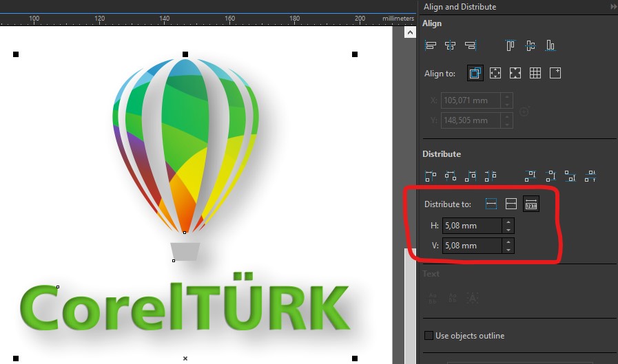Click the Distribute bottom icon
The height and width of the screenshot is (364, 618).
coord(570,176)
